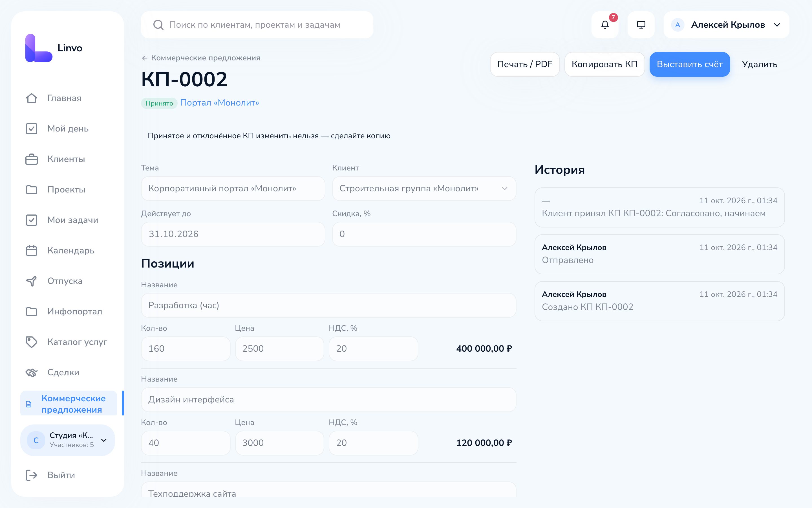Screen dimensions: 812x508
Task: Click the Разработка (час) name field
Action: click(328, 305)
